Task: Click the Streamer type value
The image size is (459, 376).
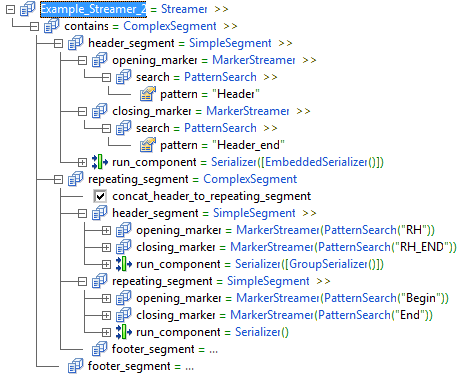Action: coord(184,9)
